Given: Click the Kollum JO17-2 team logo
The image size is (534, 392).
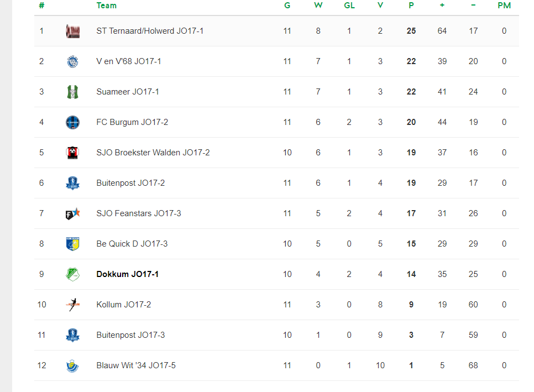Looking at the screenshot, I should [x=72, y=305].
